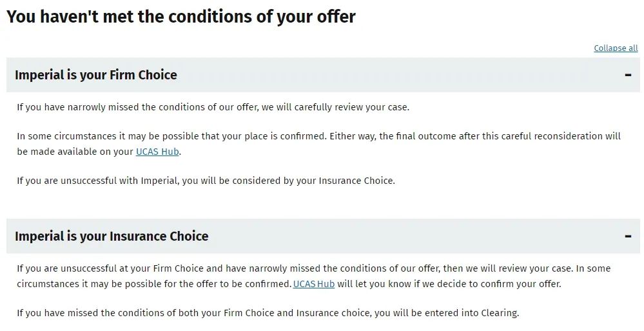Click the "You haven't met the conditions" page heading
The image size is (644, 331).
[181, 16]
